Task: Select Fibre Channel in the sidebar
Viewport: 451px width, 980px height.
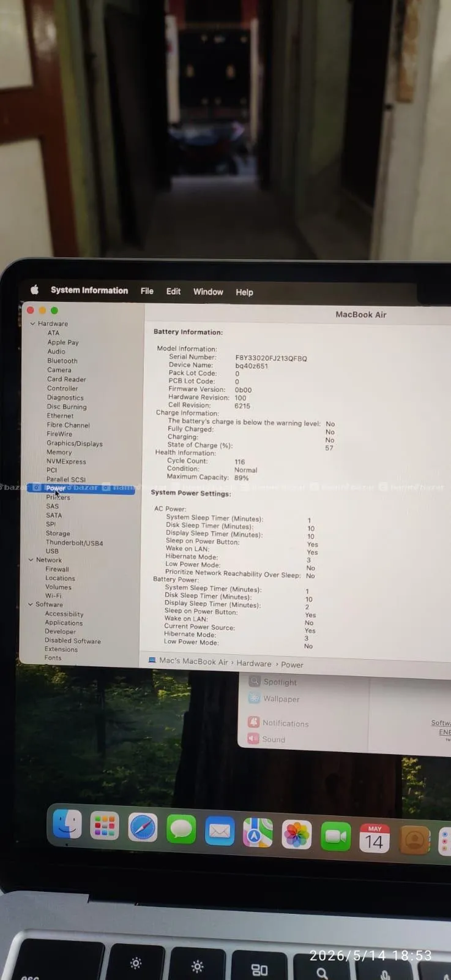Action: pyautogui.click(x=68, y=425)
